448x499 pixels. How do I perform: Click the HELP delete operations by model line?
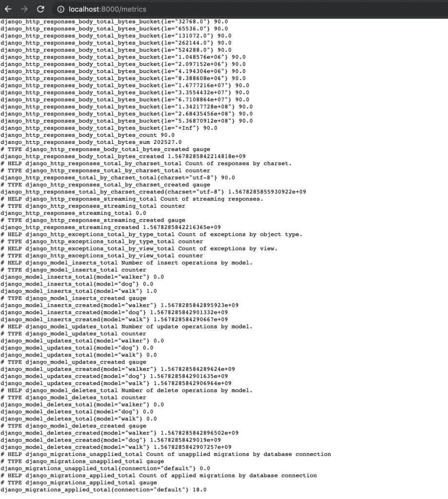pyautogui.click(x=127, y=390)
